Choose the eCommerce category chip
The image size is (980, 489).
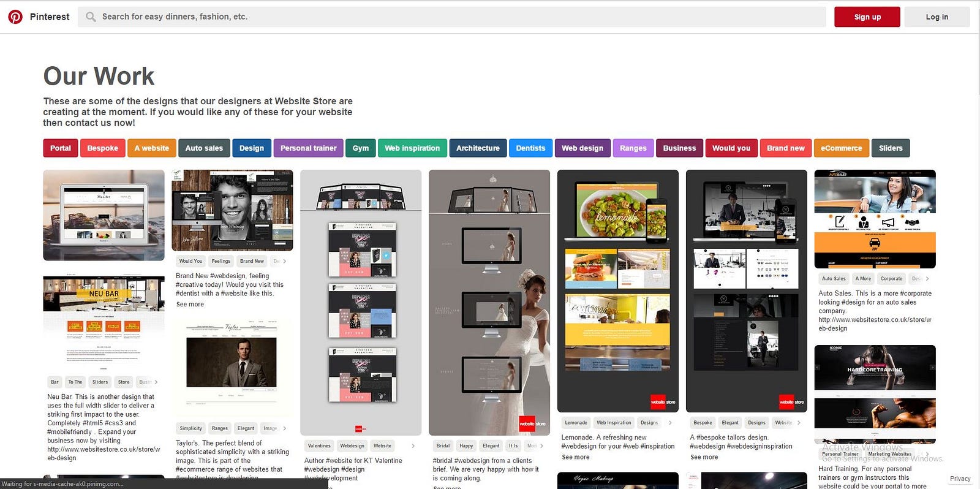click(842, 148)
